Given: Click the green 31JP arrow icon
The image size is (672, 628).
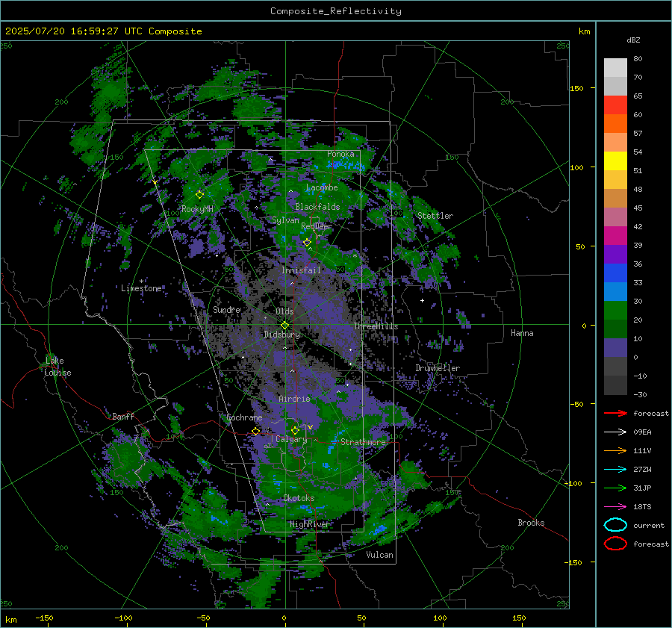Looking at the screenshot, I should (x=615, y=488).
